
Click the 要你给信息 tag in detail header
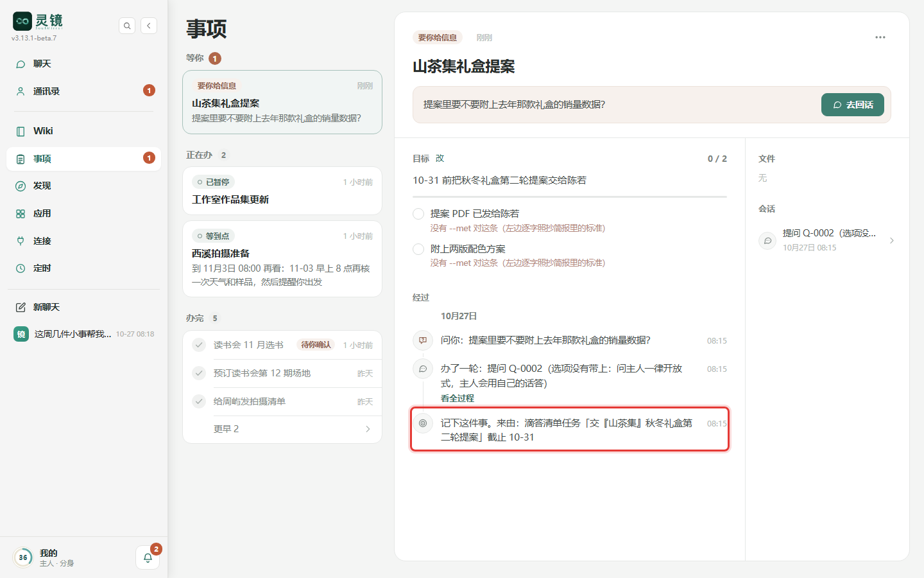tap(438, 38)
